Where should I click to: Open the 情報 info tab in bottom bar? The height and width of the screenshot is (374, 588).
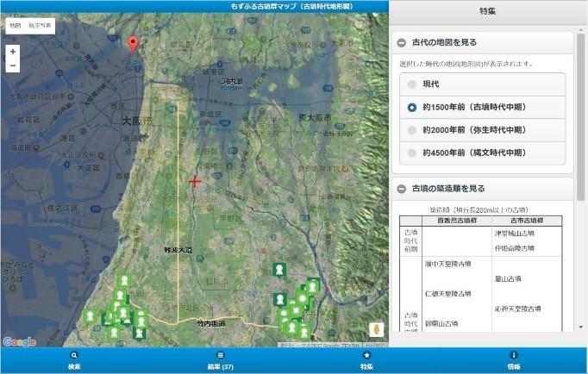tap(514, 360)
